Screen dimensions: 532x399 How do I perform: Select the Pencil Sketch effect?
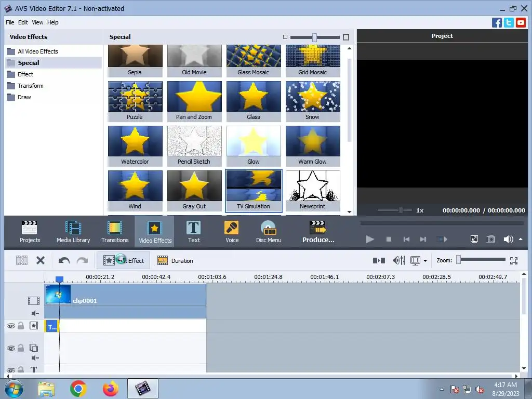click(194, 146)
